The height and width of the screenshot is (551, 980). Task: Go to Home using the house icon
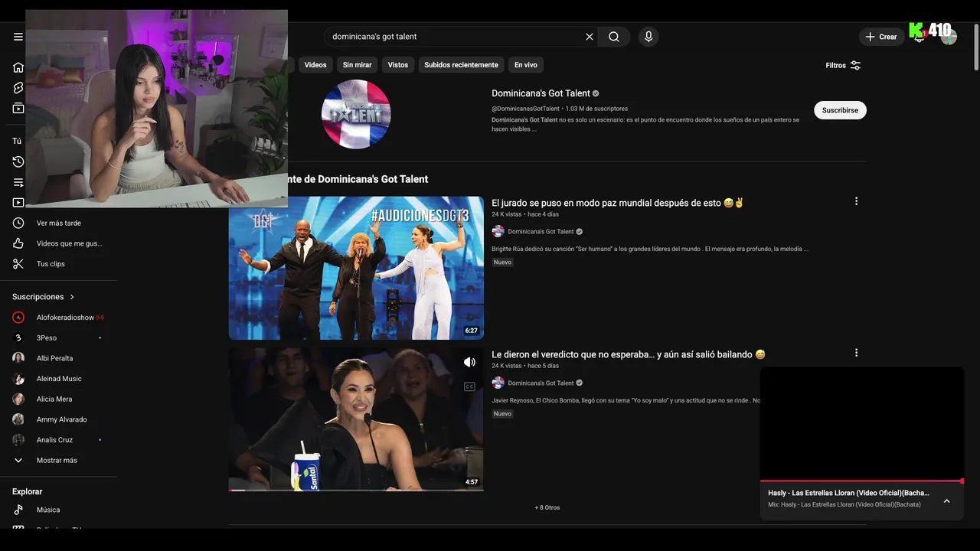[x=18, y=67]
